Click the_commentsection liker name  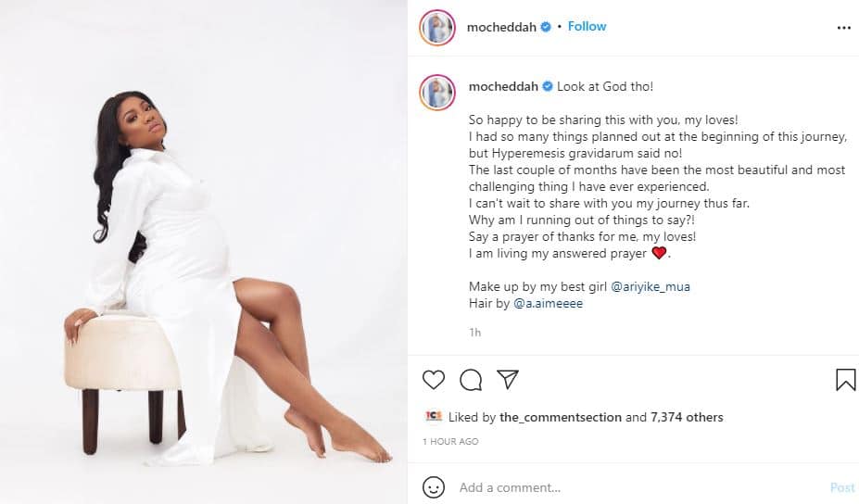pos(561,417)
